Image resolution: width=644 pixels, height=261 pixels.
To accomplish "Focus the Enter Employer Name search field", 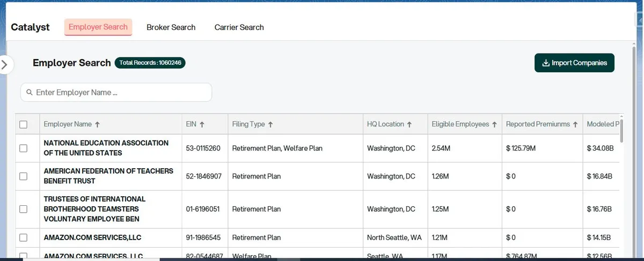I will click(116, 92).
